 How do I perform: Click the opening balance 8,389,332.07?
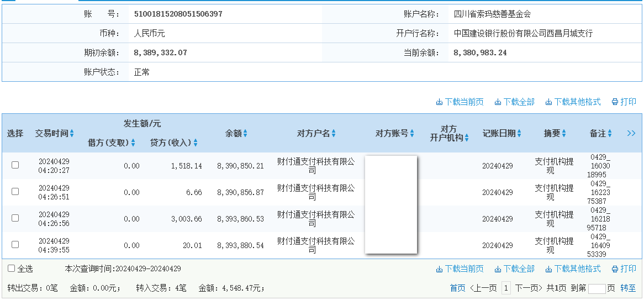[161, 52]
